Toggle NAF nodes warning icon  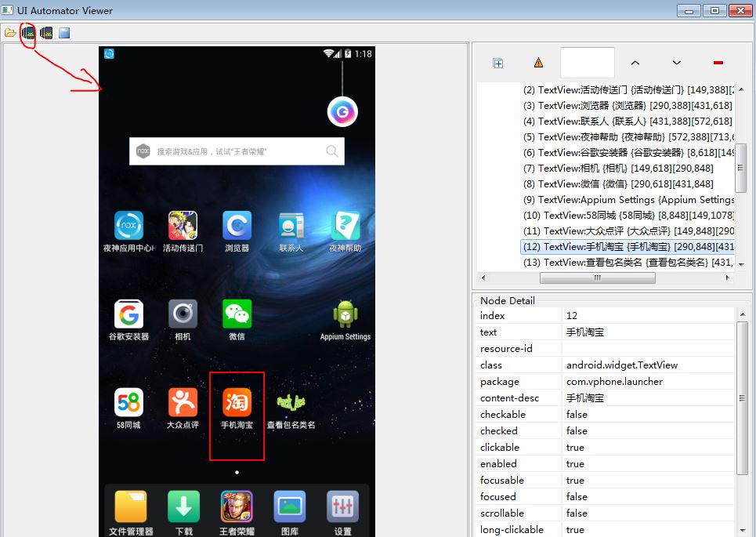point(538,63)
